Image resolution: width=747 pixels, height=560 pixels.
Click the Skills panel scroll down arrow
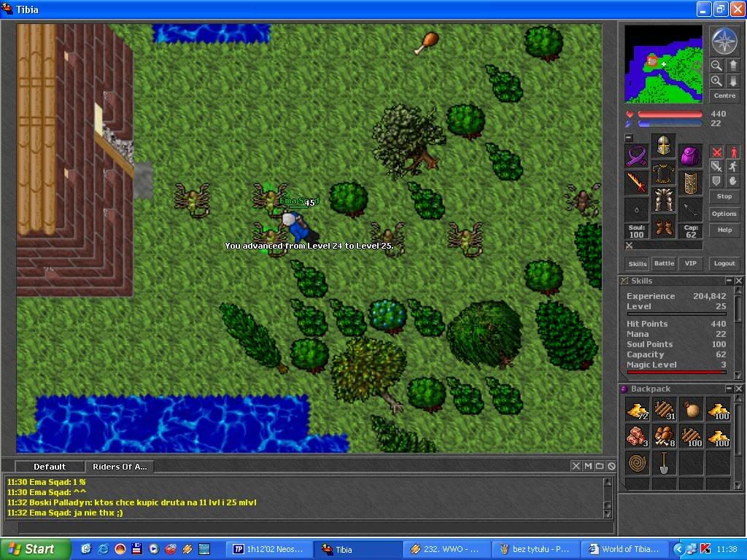738,376
